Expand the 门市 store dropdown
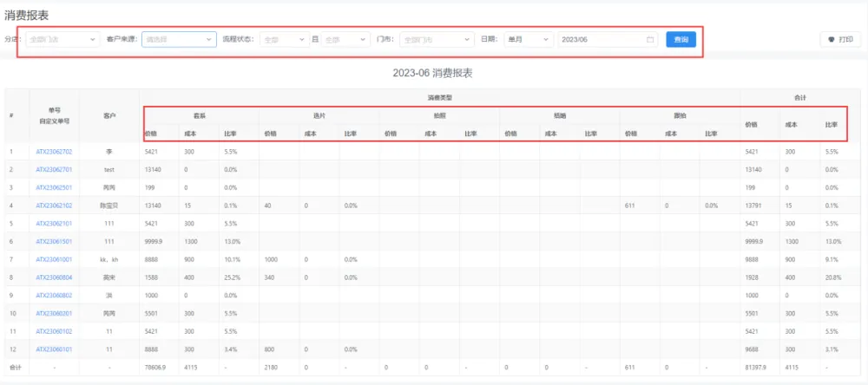The width and height of the screenshot is (868, 385). tap(437, 40)
